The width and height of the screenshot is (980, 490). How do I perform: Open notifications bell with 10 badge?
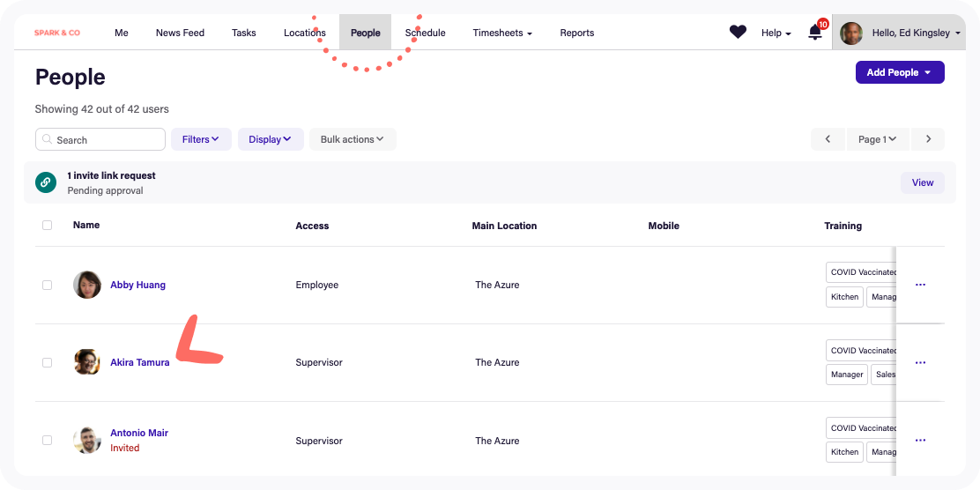(x=815, y=33)
